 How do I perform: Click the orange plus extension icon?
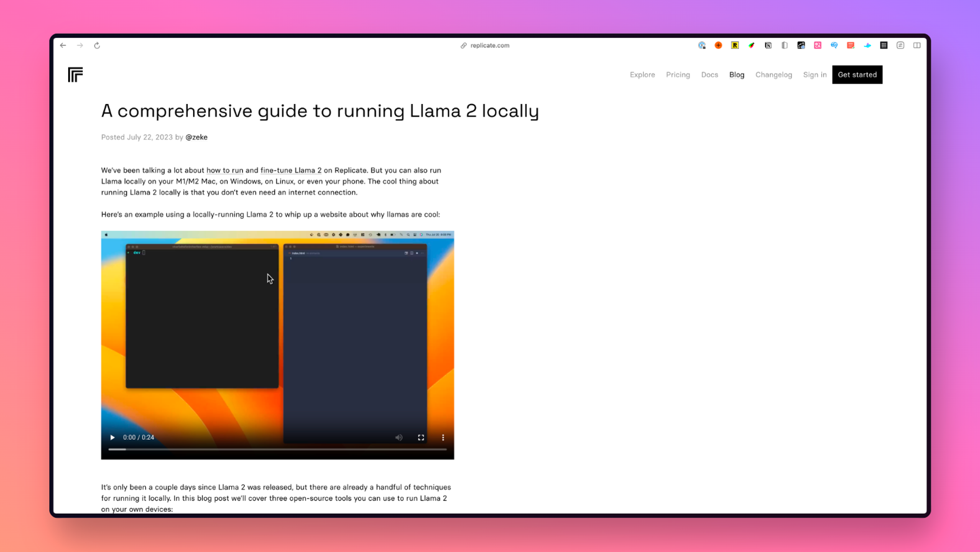[x=718, y=45]
